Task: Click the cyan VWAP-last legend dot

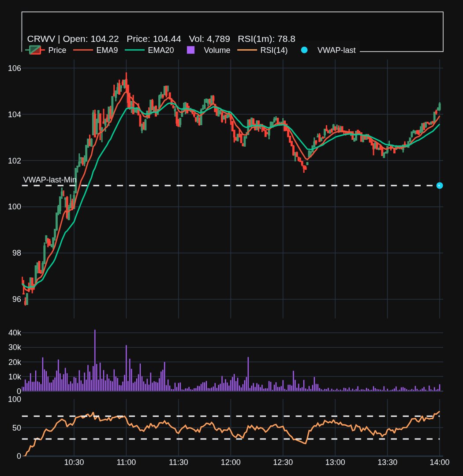Action: (x=304, y=50)
